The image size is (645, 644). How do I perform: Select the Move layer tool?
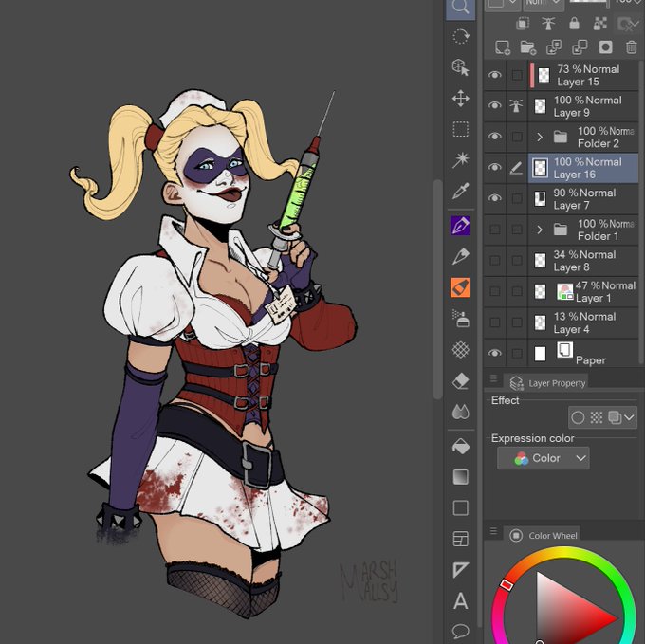(x=460, y=99)
